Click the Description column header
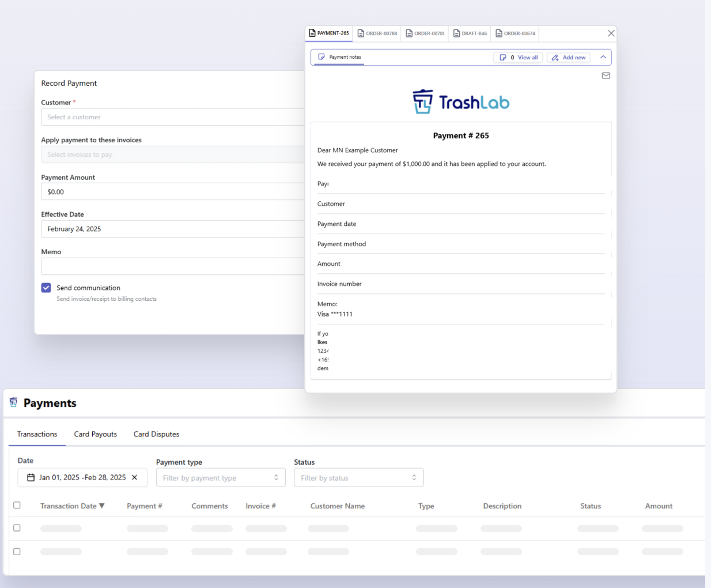 502,506
